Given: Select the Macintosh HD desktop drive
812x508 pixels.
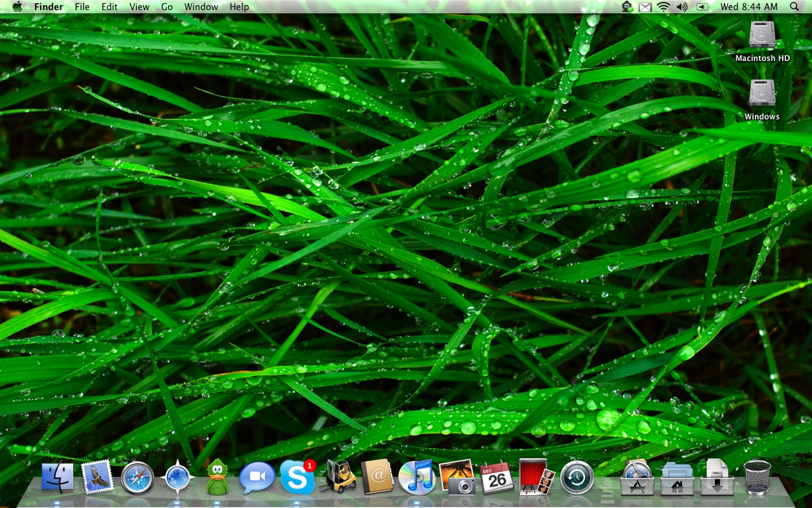Looking at the screenshot, I should [x=762, y=41].
